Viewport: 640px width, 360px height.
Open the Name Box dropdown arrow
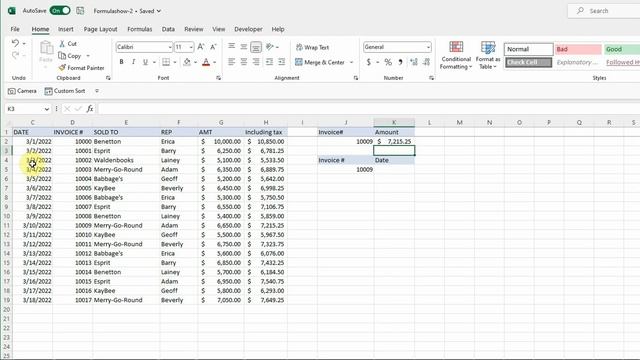[x=47, y=109]
